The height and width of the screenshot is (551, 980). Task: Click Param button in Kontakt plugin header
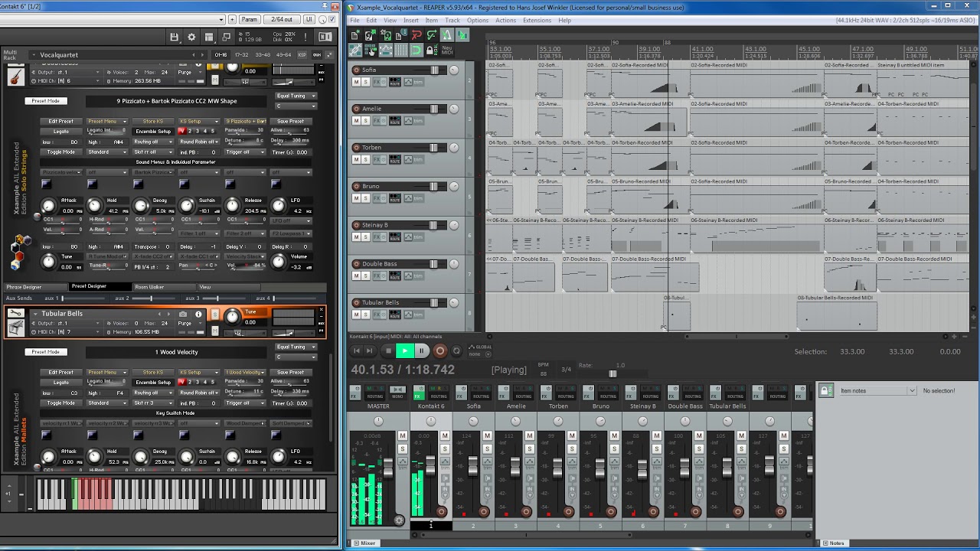(249, 19)
